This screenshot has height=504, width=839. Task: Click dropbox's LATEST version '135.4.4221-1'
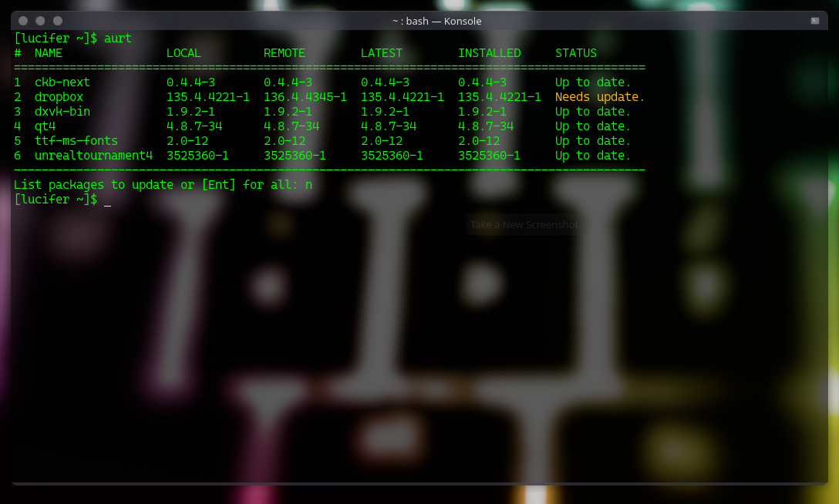[402, 97]
